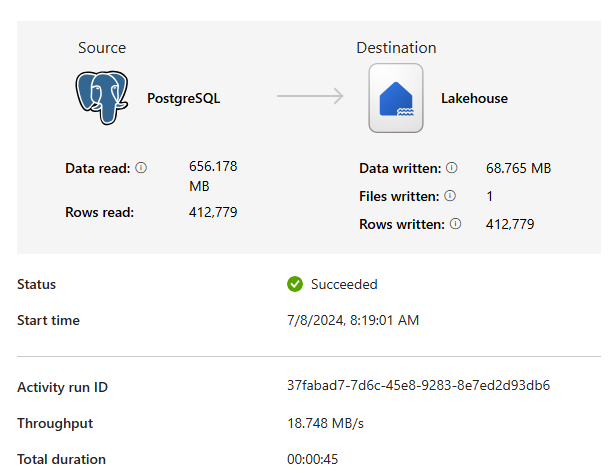Select the throughput value 18.748 MB/s
The width and height of the screenshot is (610, 473).
tap(325, 423)
